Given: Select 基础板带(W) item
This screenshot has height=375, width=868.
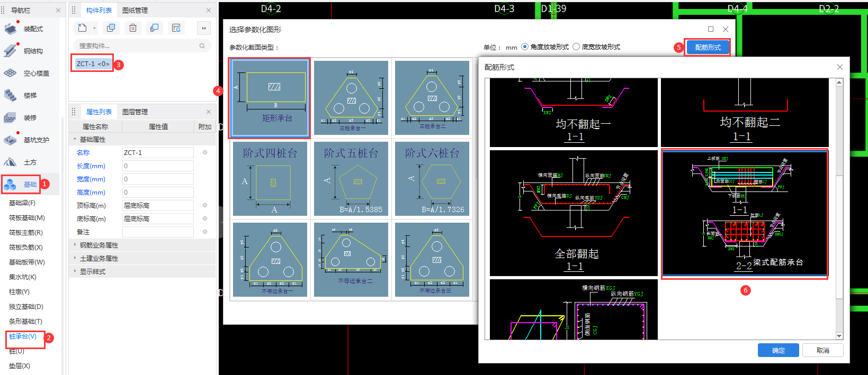Looking at the screenshot, I should [27, 262].
